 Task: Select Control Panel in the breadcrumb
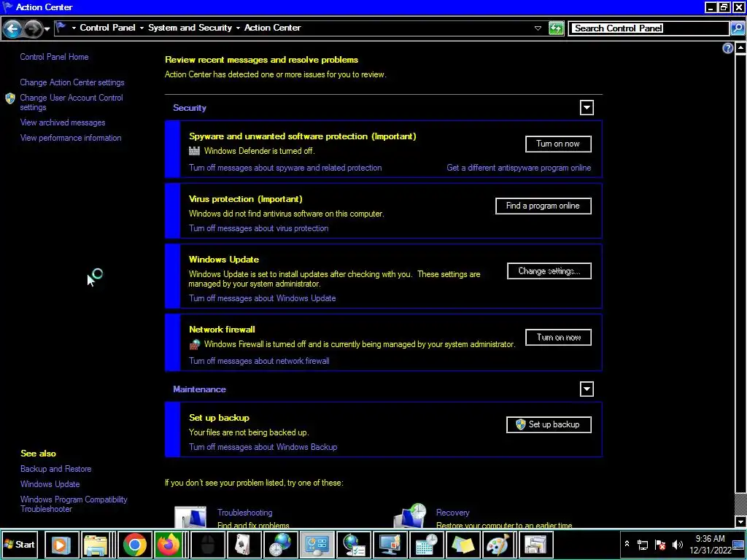pos(108,28)
